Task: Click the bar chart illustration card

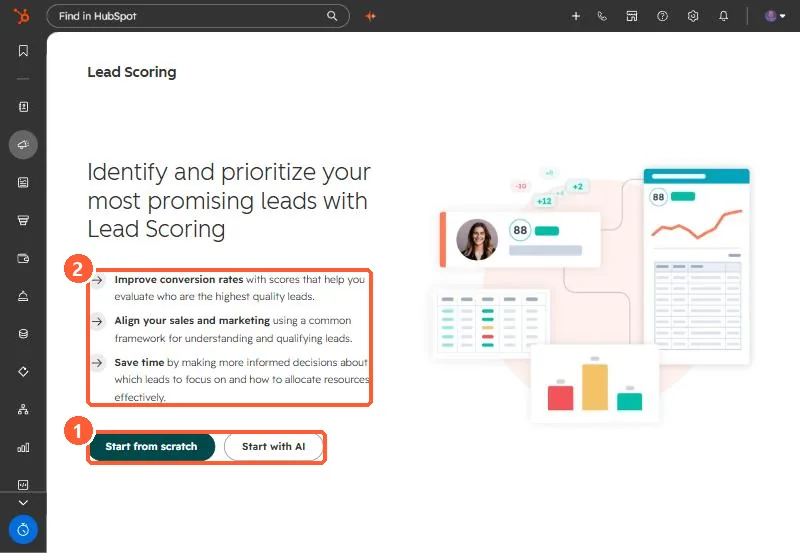Action: click(594, 384)
